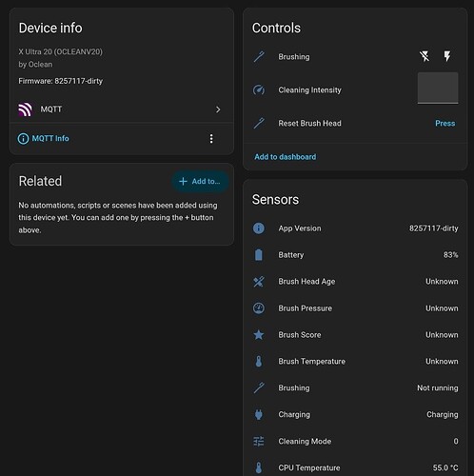Click the App Version info icon
The height and width of the screenshot is (476, 474).
point(259,228)
